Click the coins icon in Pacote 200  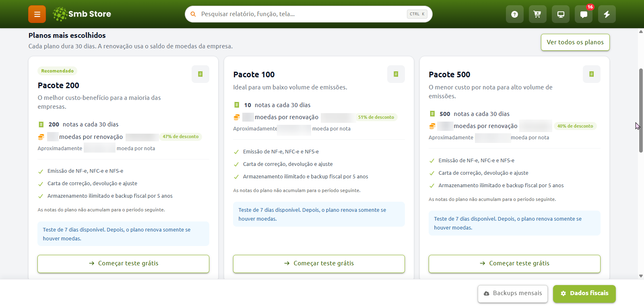click(41, 137)
